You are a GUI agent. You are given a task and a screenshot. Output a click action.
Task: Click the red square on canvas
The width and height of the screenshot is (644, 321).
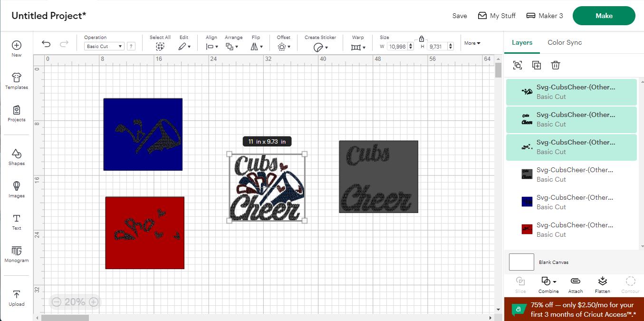tap(145, 233)
